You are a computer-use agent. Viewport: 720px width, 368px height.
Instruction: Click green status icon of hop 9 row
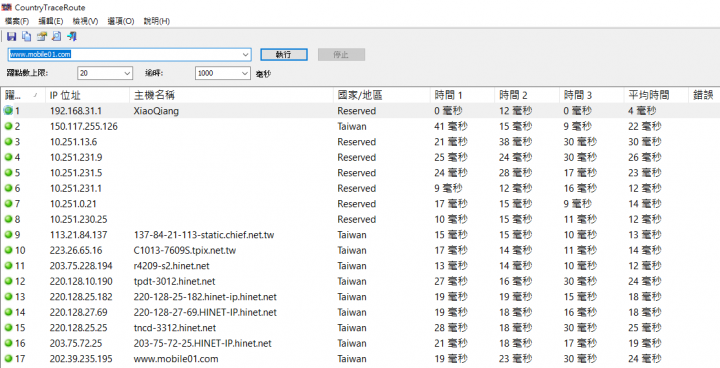(8, 234)
